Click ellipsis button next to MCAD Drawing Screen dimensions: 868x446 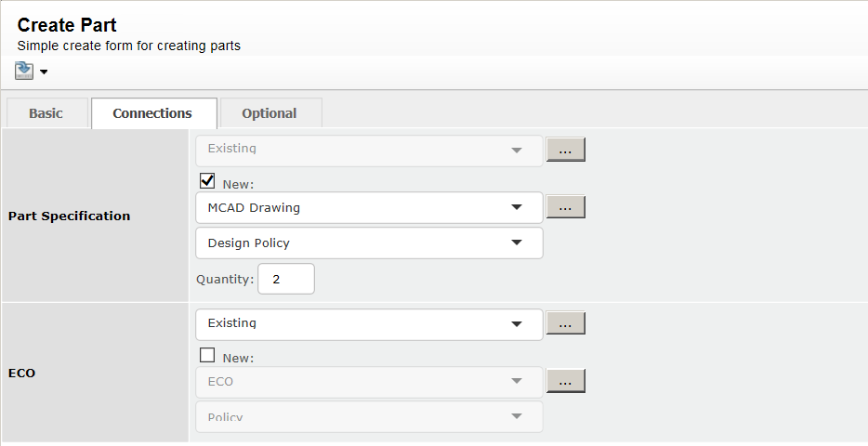point(565,207)
